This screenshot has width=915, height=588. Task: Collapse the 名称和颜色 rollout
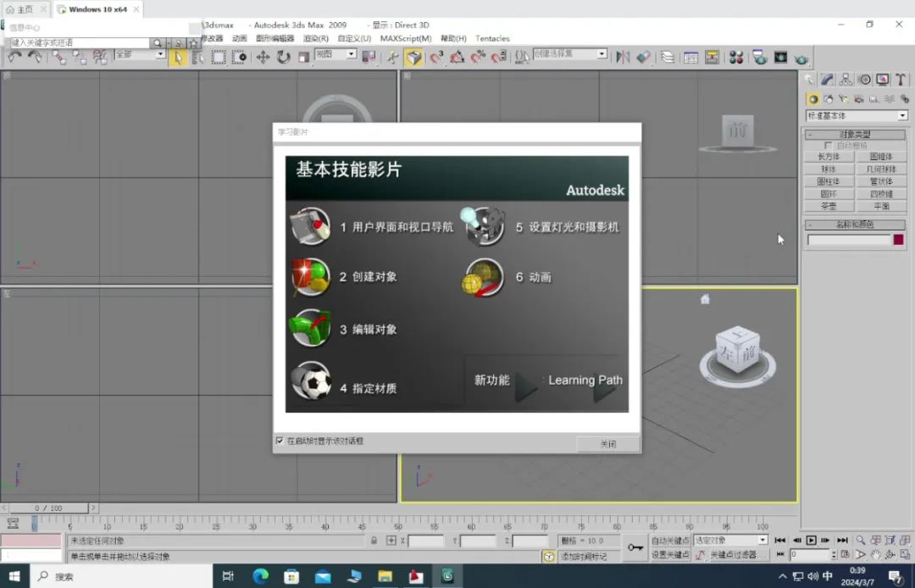coord(855,225)
